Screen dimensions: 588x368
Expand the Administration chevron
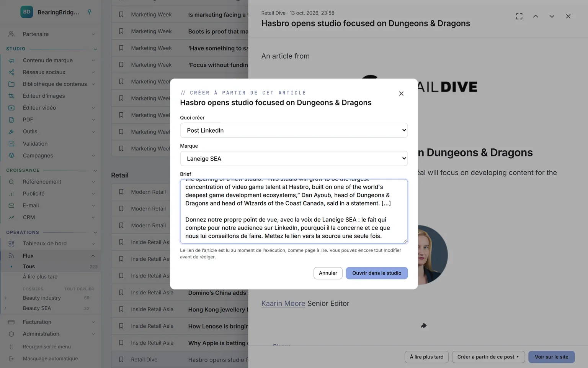(x=93, y=334)
